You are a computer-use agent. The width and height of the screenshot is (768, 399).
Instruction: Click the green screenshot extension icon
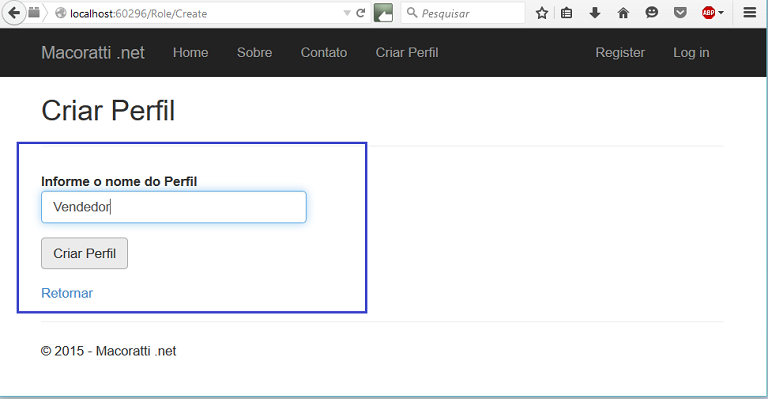[384, 13]
